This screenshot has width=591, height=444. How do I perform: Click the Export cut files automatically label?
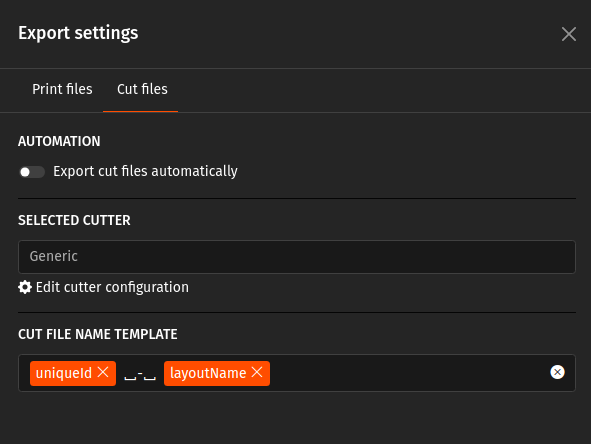[145, 171]
